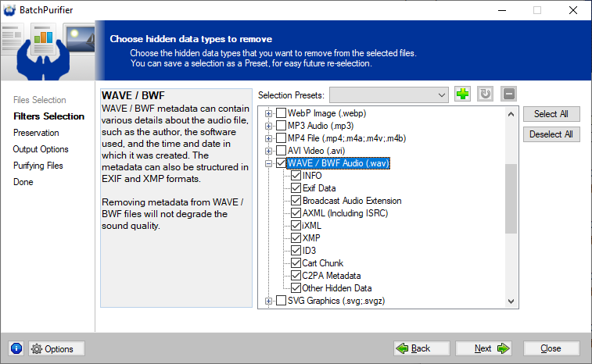The height and width of the screenshot is (364, 592).
Task: Check the SVG Graphics checkbox
Action: pyautogui.click(x=282, y=301)
